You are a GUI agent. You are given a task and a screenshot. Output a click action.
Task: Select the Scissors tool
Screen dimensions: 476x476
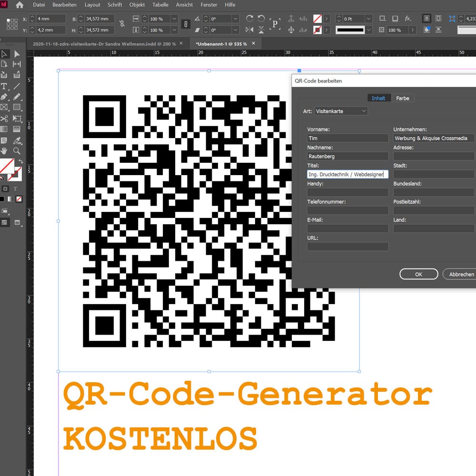point(4,119)
